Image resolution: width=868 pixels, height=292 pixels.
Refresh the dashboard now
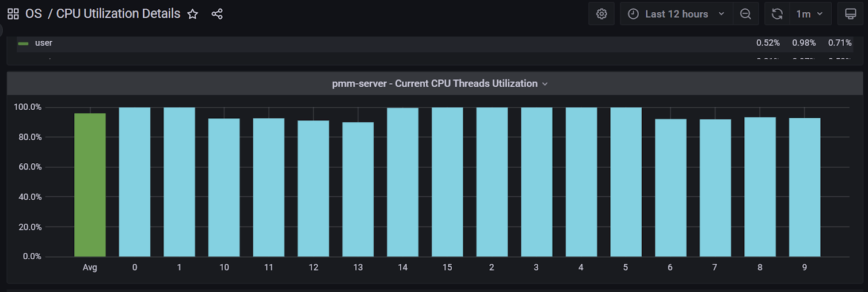[777, 14]
